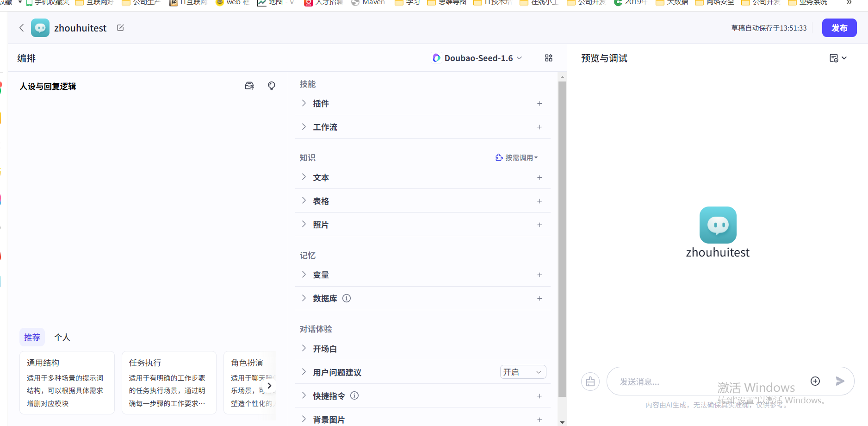Expand the 表格 knowledge section
This screenshot has width=868, height=426.
coord(304,200)
